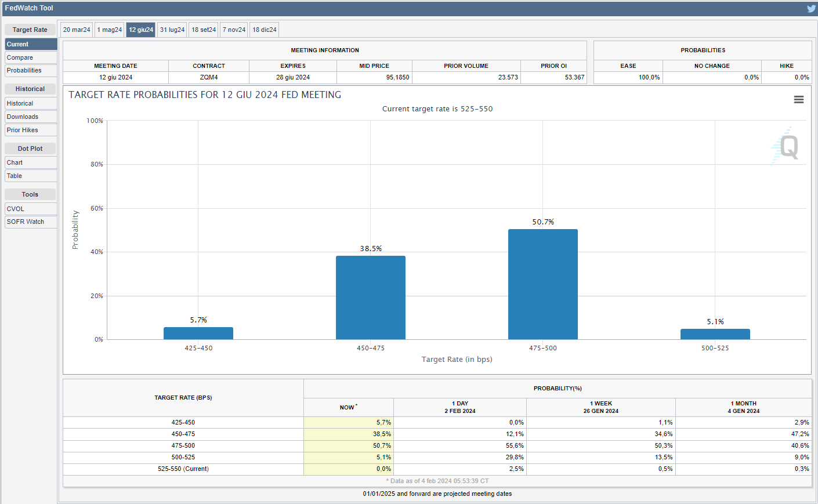Screen dimensions: 818x504
Task: Open the Historical sidebar item
Action: (31, 103)
